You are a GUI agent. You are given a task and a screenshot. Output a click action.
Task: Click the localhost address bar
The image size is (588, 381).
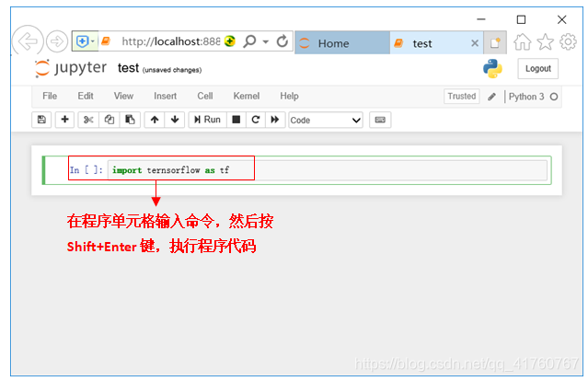(x=170, y=41)
